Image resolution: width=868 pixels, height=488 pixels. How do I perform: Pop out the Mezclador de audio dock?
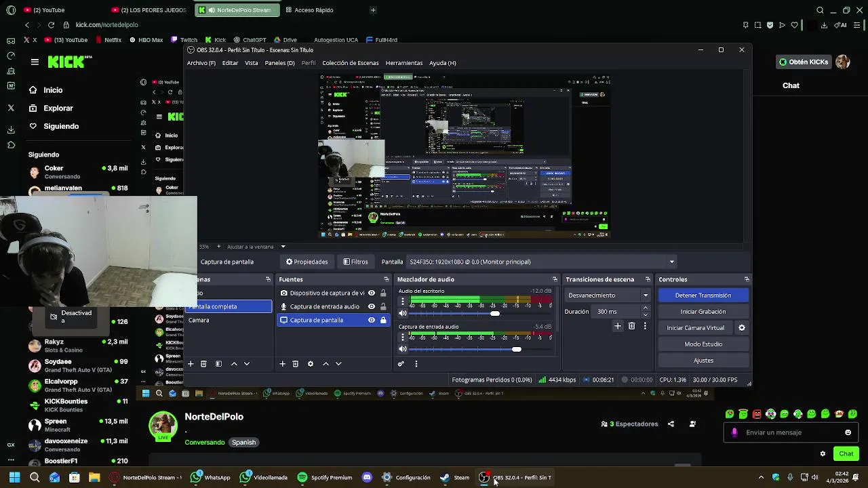(x=555, y=279)
